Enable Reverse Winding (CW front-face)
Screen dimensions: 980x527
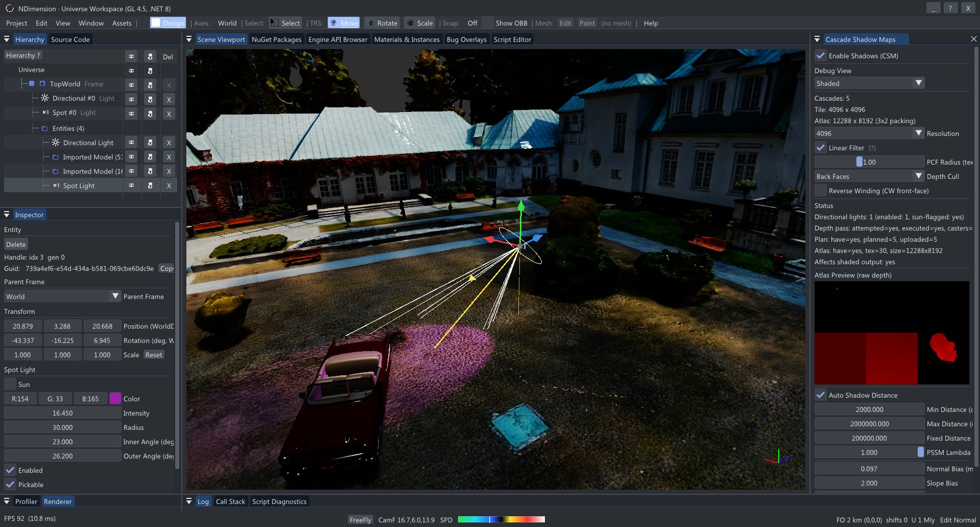(x=821, y=190)
